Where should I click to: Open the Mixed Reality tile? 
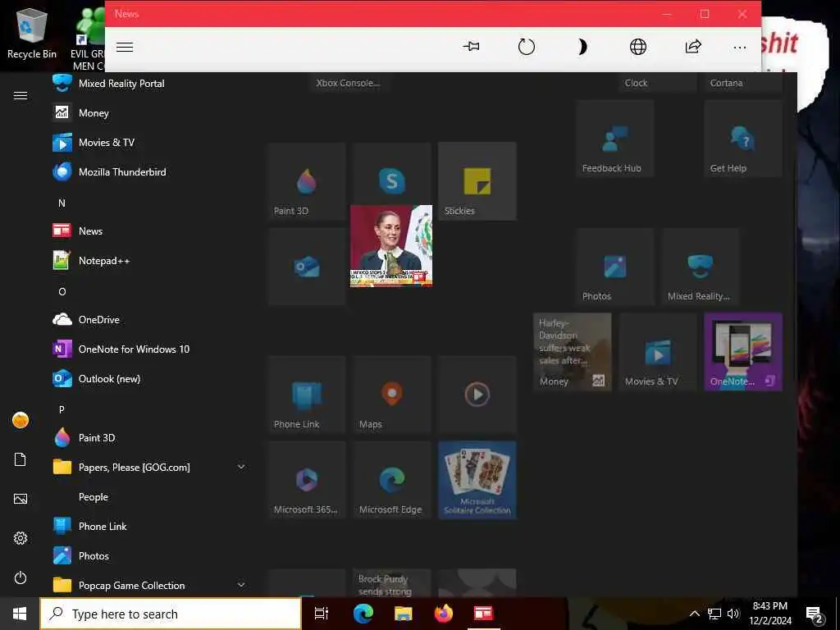coord(701,267)
